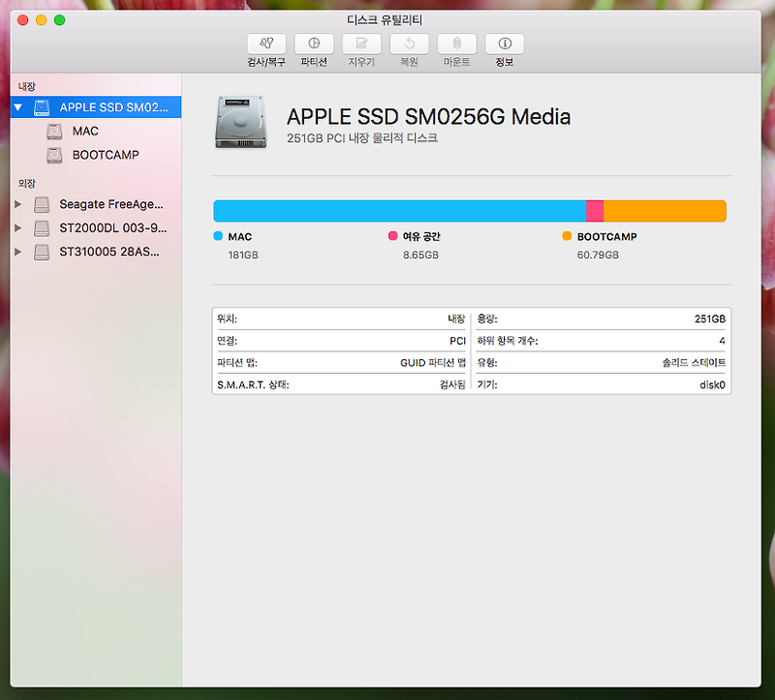Click the 181GB MAC size value
Image resolution: width=775 pixels, height=700 pixels.
point(243,255)
